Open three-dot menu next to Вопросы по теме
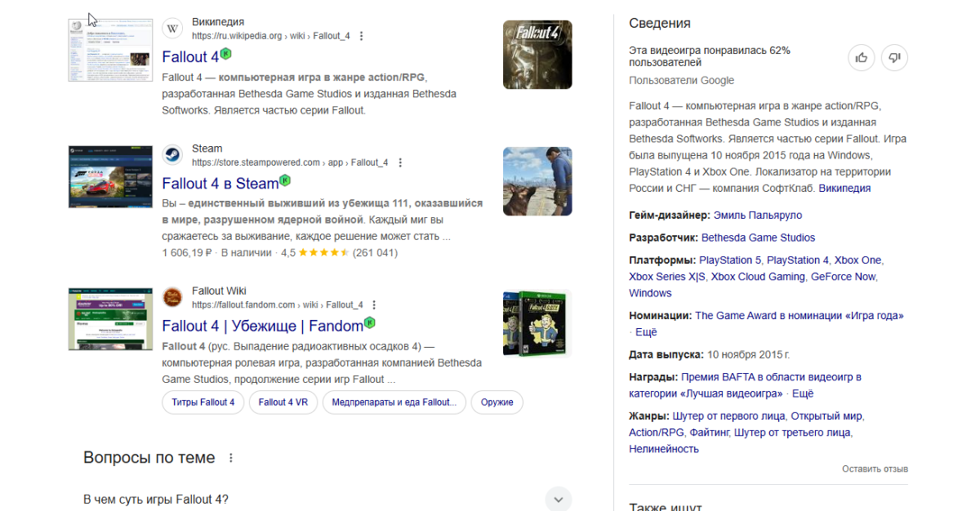The image size is (980, 511). click(231, 458)
